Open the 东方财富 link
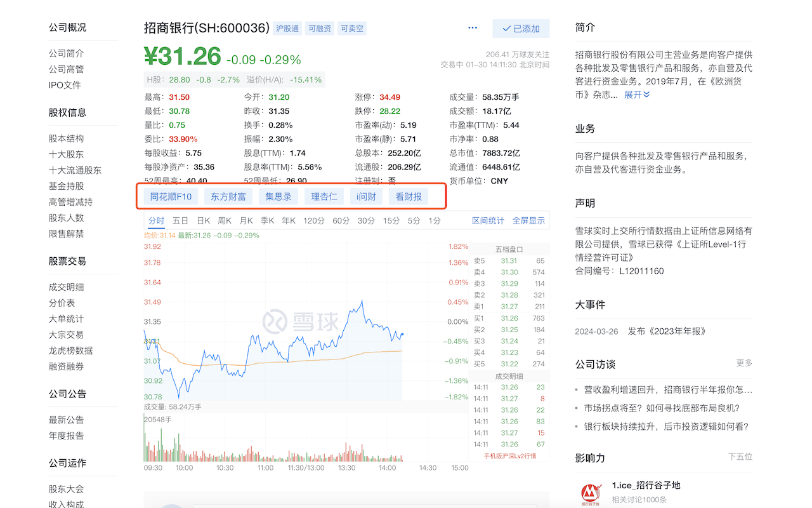 228,197
